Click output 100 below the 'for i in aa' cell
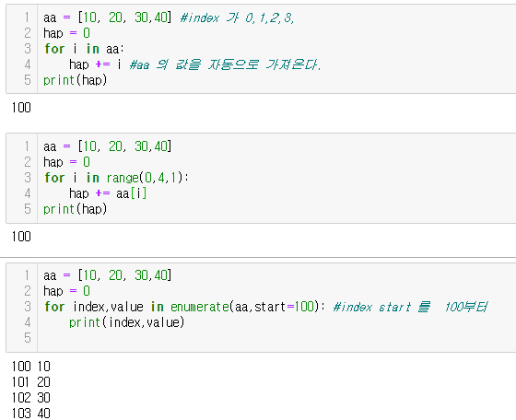Image resolution: width=516 pixels, height=420 pixels. click(21, 108)
